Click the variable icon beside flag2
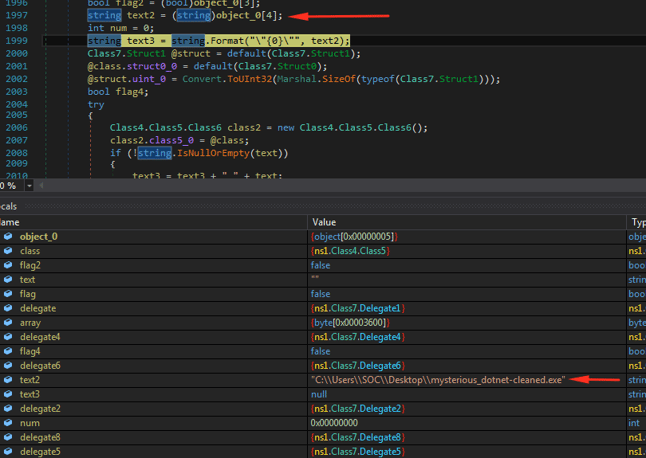Viewport: 646px width, 458px height. coord(8,265)
